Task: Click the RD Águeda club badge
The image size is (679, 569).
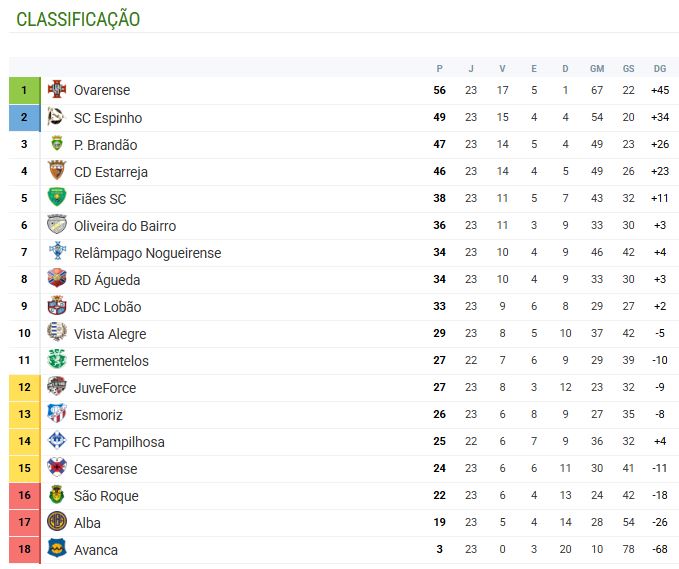Action: tap(57, 278)
